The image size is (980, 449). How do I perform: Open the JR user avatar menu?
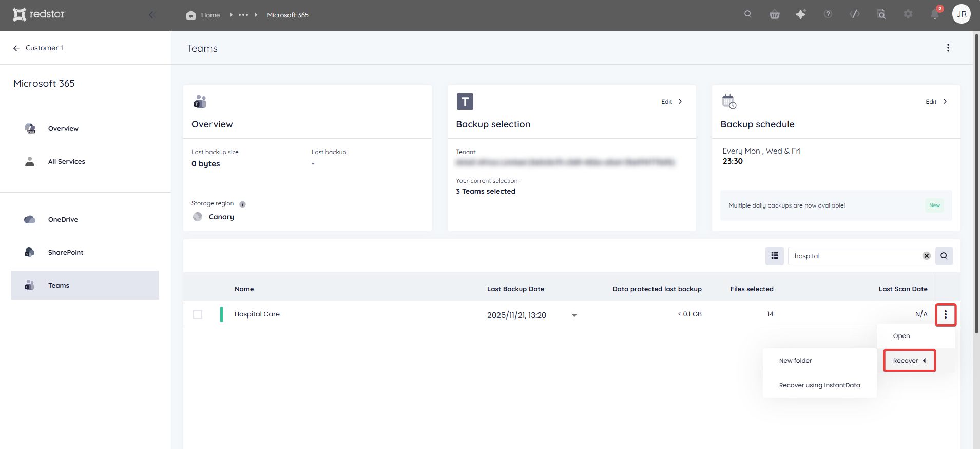pos(962,14)
